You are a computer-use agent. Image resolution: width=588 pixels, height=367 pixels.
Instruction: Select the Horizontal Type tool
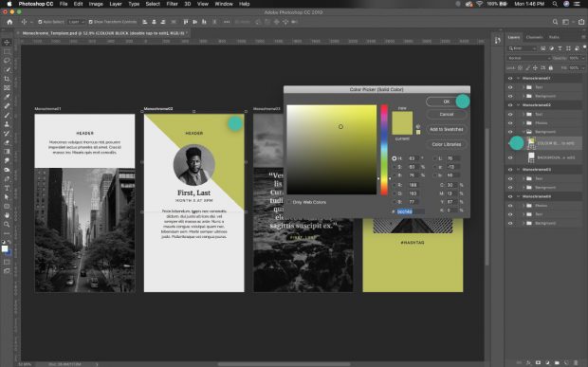[x=7, y=188]
